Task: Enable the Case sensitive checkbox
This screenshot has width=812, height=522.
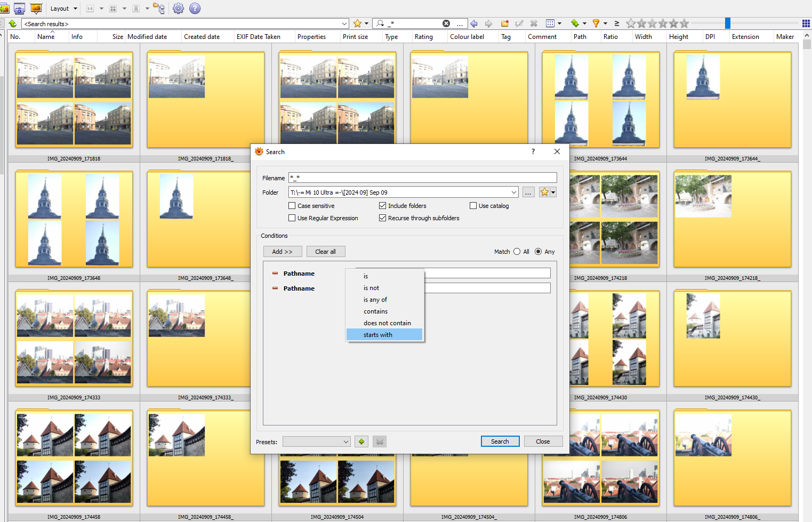Action: click(x=292, y=206)
